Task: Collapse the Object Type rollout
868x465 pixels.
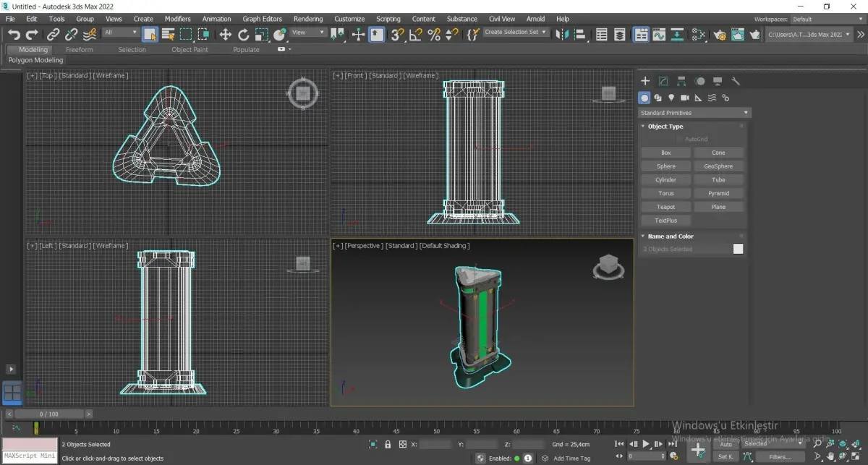Action: point(665,127)
